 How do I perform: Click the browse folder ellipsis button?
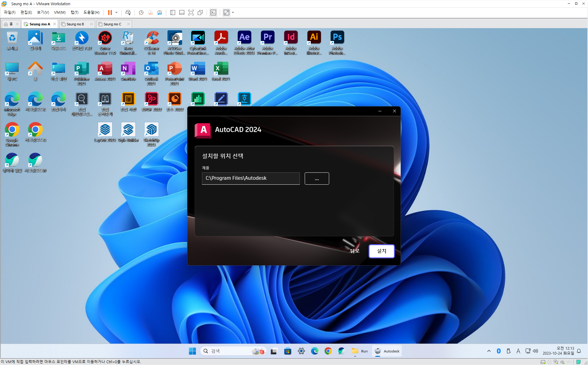pos(317,179)
